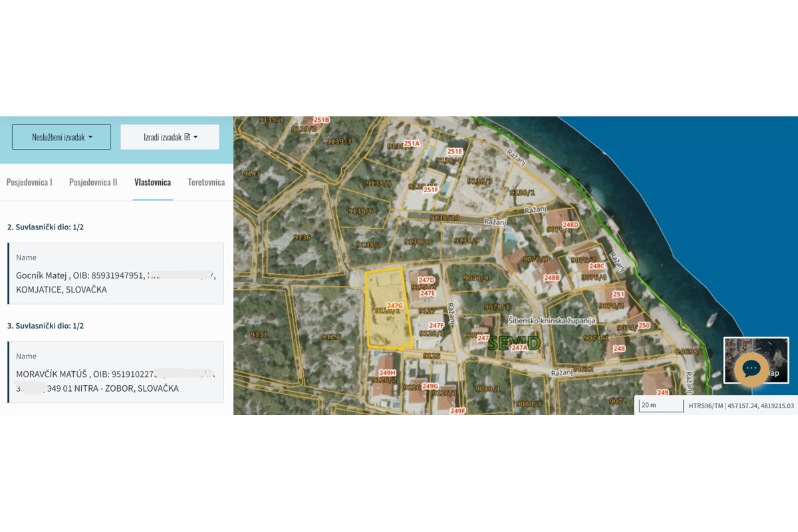Click the HTRS96/TM coordinates readout

[x=741, y=406]
